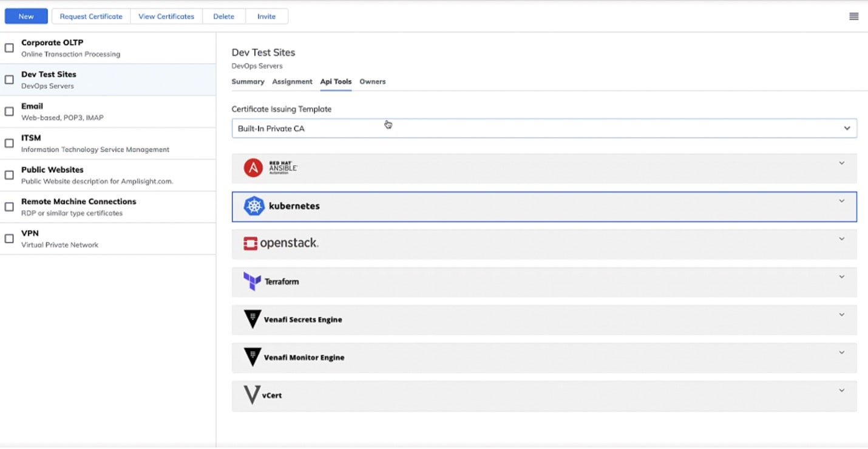Click the vCert V logo icon

point(251,395)
